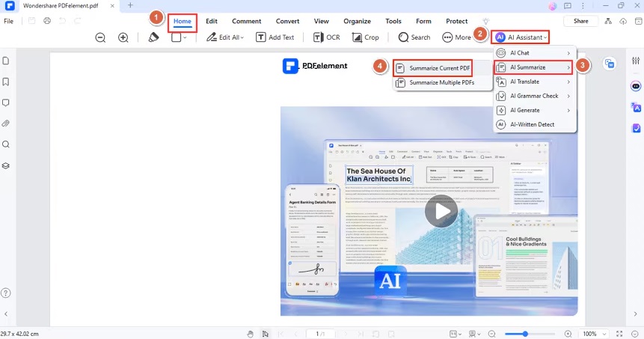The height and width of the screenshot is (339, 644).
Task: Open the layers panel
Action: (x=6, y=165)
